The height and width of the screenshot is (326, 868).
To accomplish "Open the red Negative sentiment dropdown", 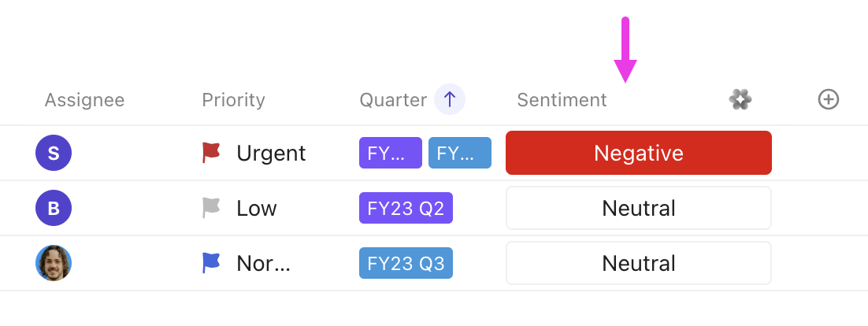I will pyautogui.click(x=638, y=153).
